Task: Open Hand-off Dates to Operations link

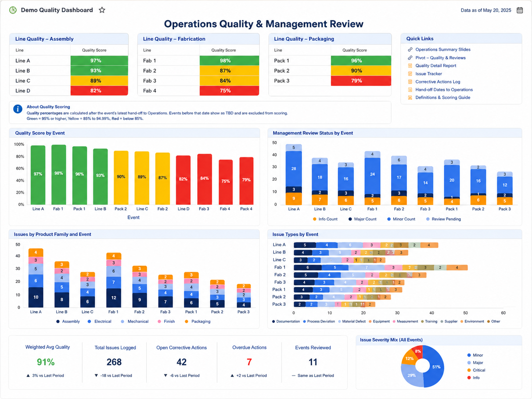Action: [444, 90]
